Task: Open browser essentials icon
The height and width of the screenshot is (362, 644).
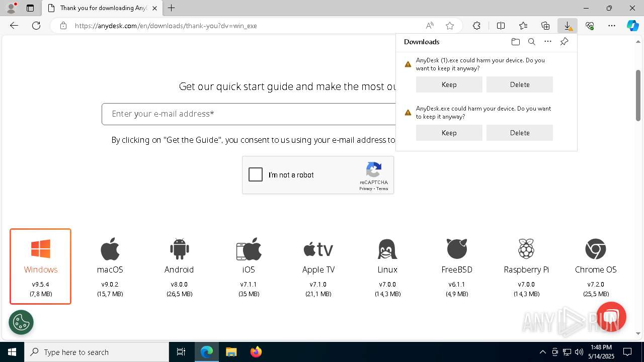Action: point(590,26)
